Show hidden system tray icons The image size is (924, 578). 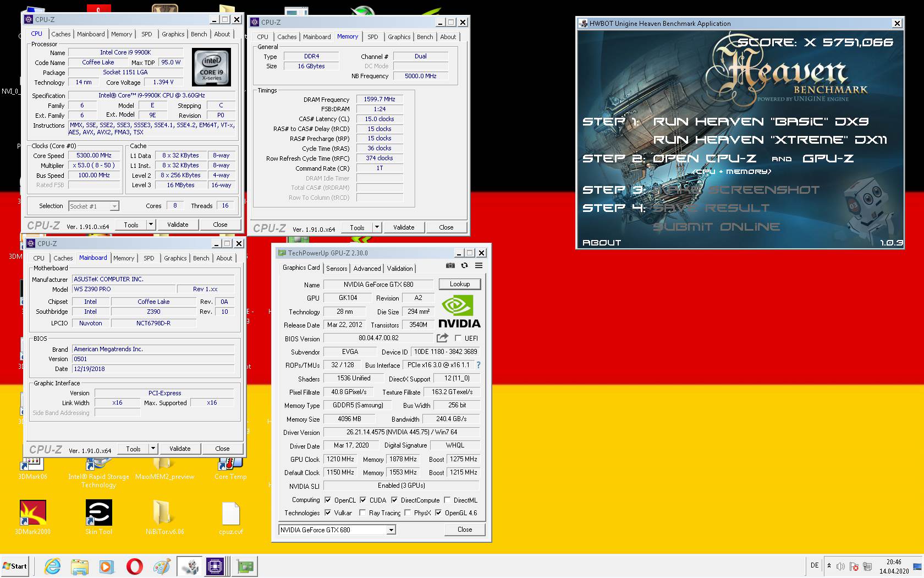(829, 566)
